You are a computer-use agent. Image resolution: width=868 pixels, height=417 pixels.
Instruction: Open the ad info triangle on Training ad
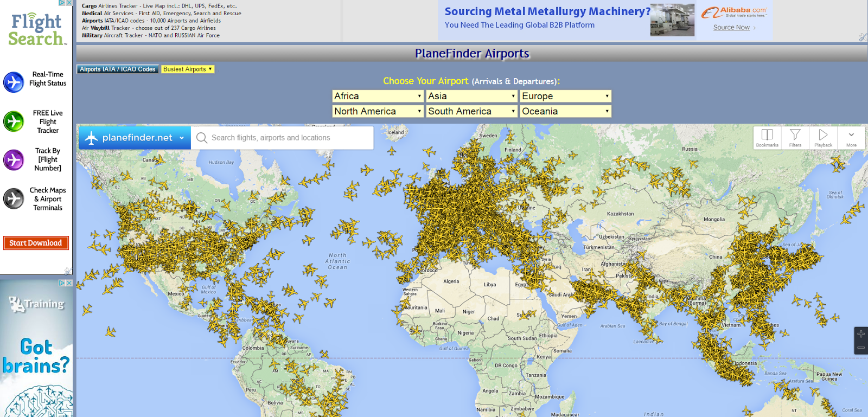[x=62, y=283]
